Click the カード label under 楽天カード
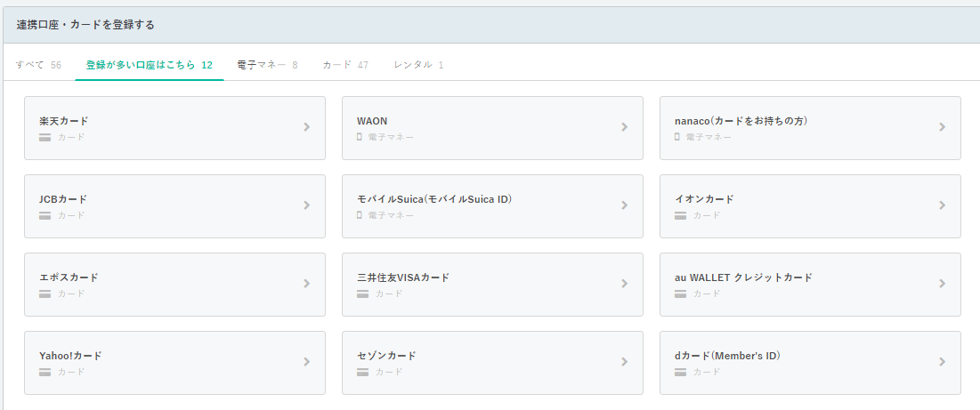This screenshot has height=410, width=980. tap(71, 137)
